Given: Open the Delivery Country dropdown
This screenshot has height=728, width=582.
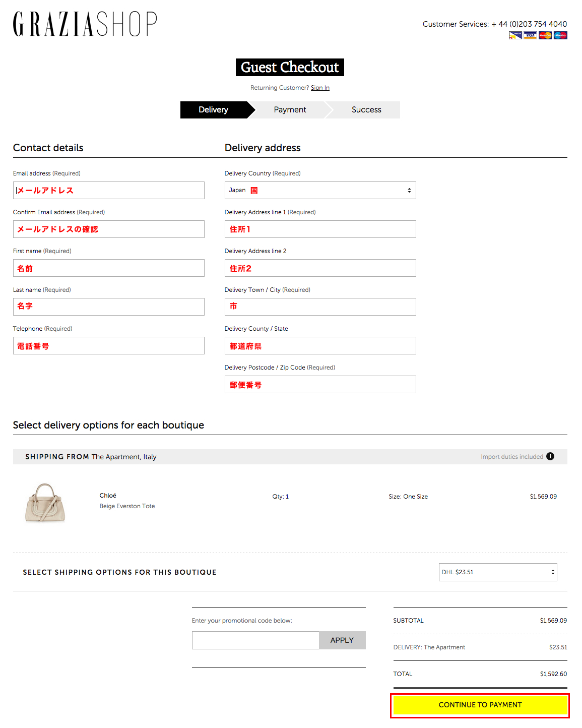Looking at the screenshot, I should click(x=320, y=190).
